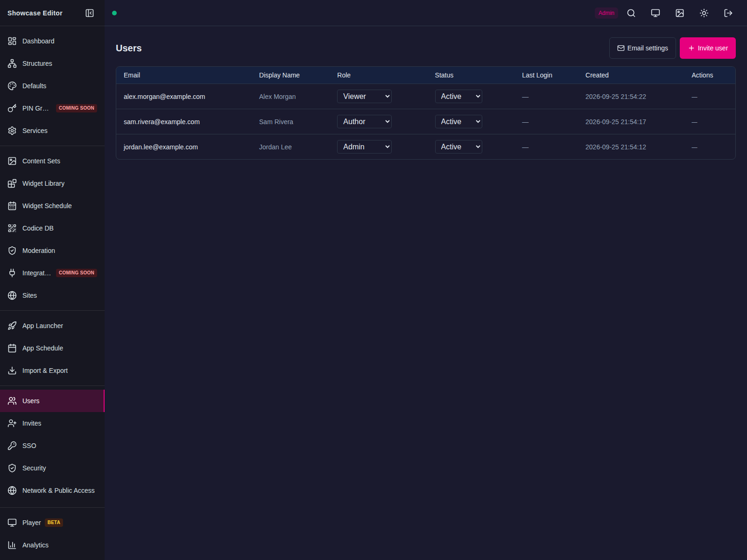Click the SSO key icon
The image size is (747, 560).
coord(12,446)
